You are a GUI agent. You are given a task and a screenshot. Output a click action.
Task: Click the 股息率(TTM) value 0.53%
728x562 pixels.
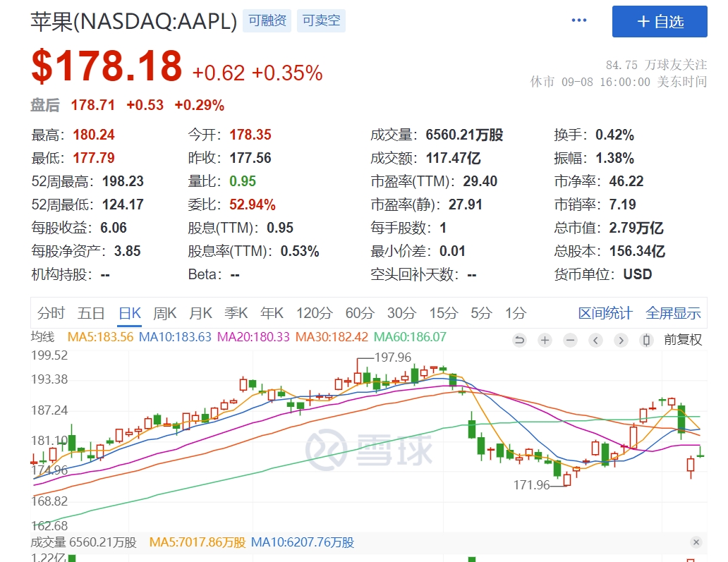[300, 251]
